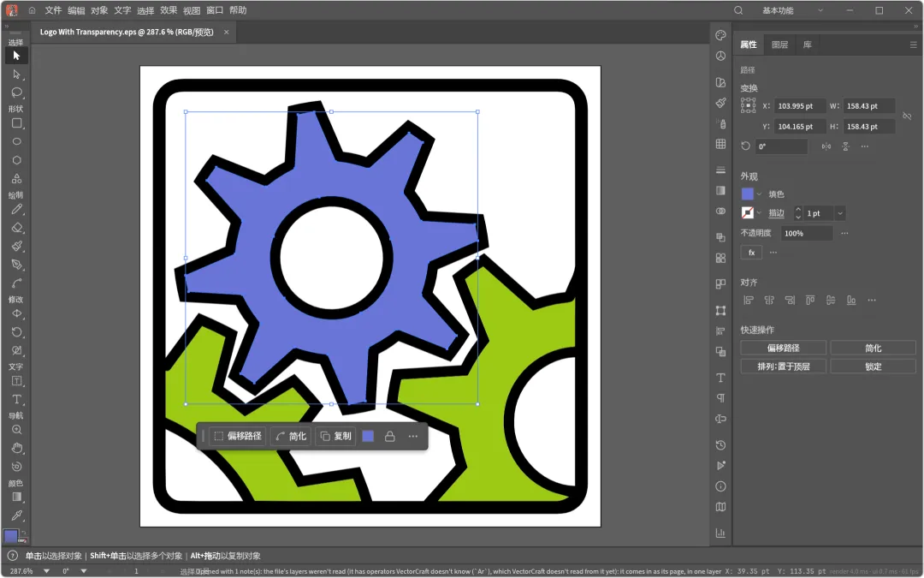Click the 排列:置于顶层 button

(x=783, y=366)
